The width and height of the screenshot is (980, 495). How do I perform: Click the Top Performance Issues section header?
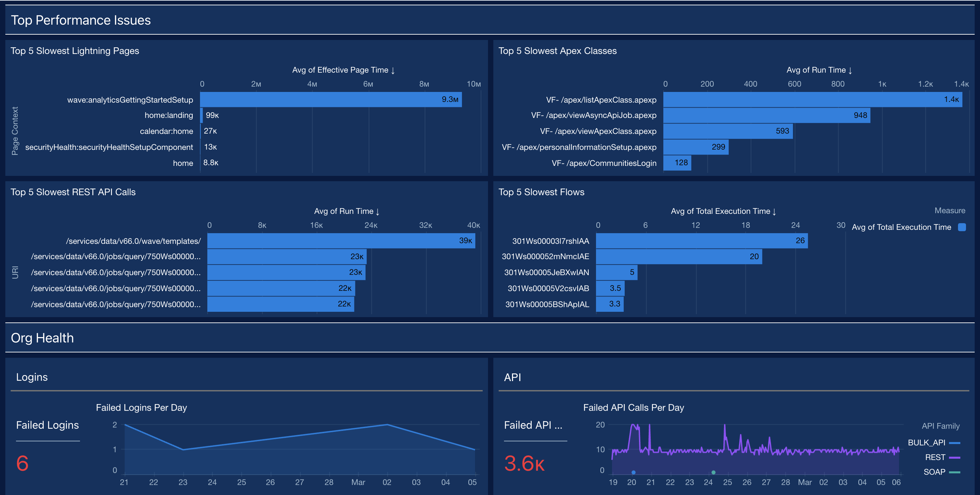pos(81,20)
